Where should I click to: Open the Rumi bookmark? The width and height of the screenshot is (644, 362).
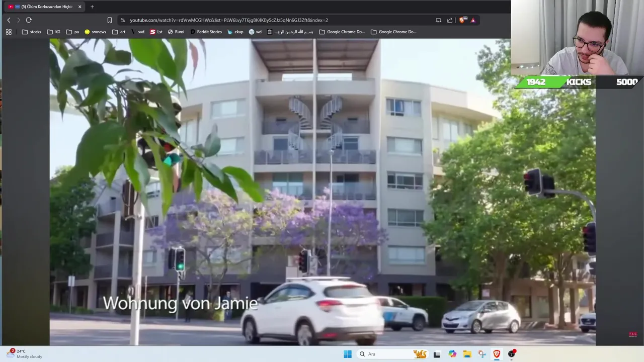[176, 32]
